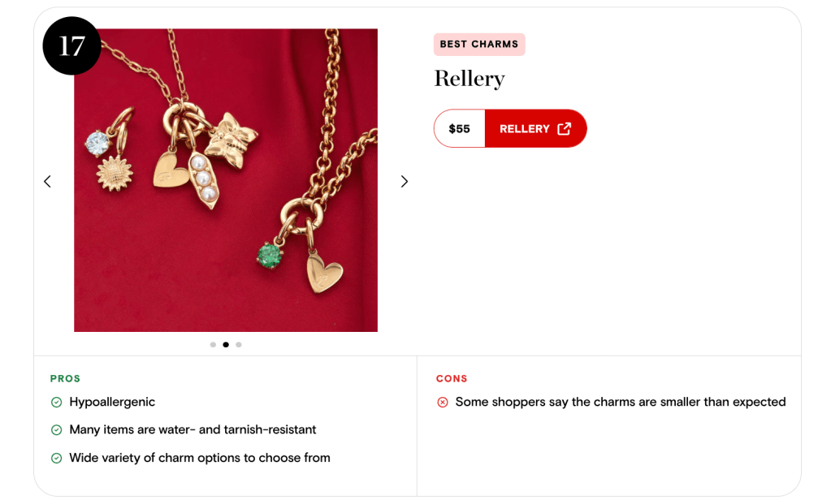Click the CONS section heading
831x504 pixels.
(x=452, y=379)
